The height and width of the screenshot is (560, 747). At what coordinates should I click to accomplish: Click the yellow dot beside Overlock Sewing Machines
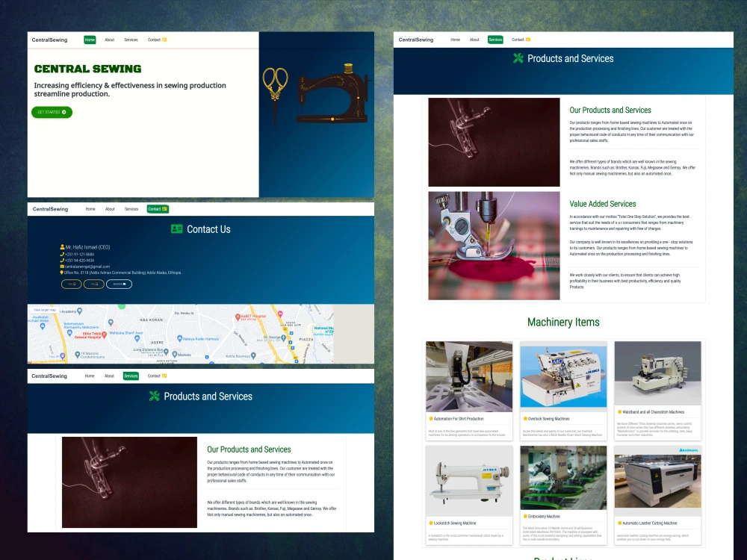525,419
